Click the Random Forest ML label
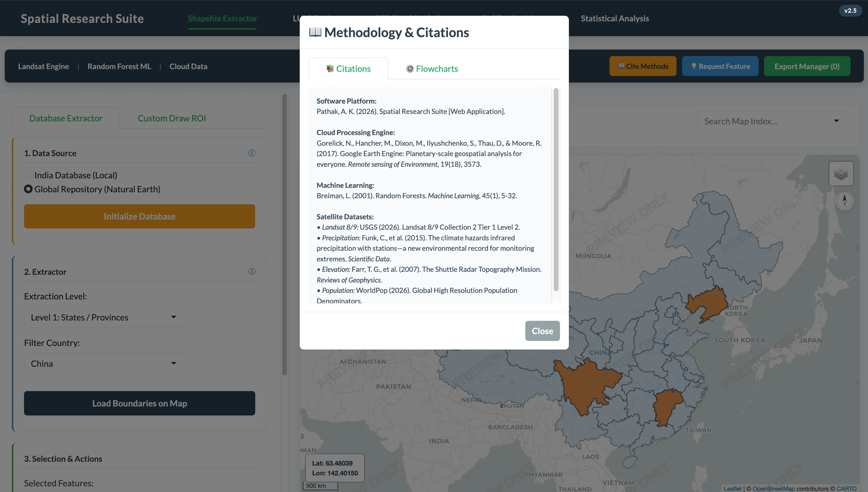Viewport: 868px width, 492px height. (119, 66)
